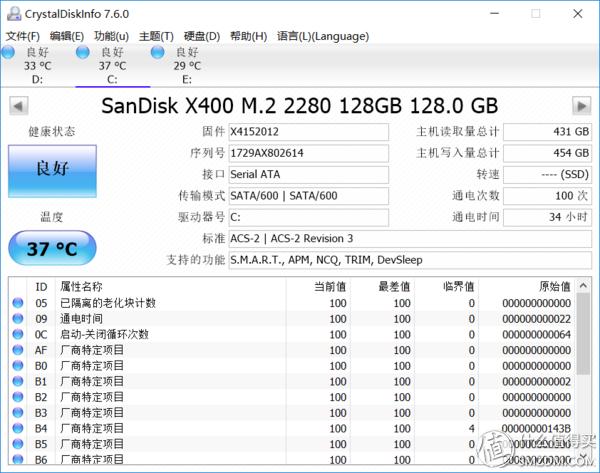The width and height of the screenshot is (600, 473).
Task: Click the serial number field 1729AX802614
Action: (308, 153)
